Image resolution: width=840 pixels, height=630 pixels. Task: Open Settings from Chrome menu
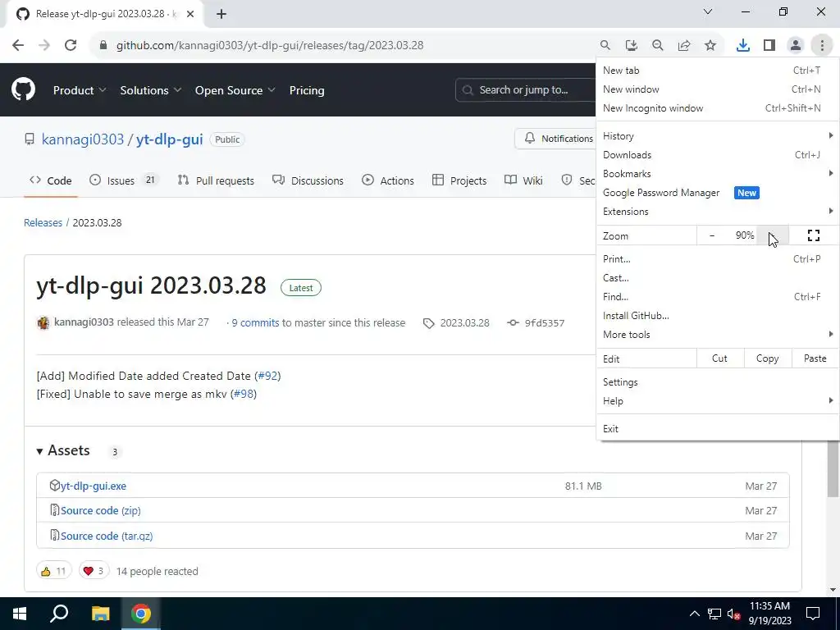pyautogui.click(x=716, y=382)
